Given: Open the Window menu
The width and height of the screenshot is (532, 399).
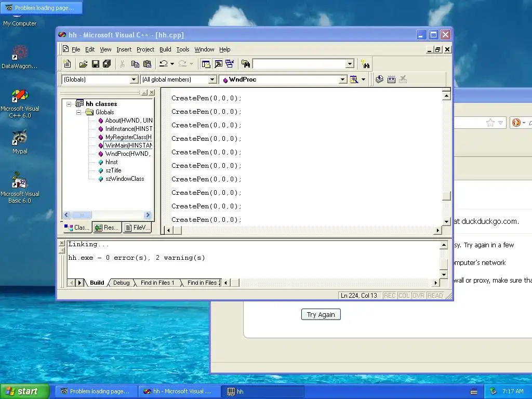Looking at the screenshot, I should tap(204, 49).
